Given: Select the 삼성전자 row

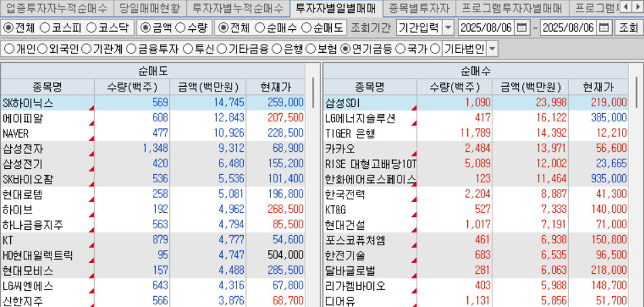Looking at the screenshot, I should [153, 149].
